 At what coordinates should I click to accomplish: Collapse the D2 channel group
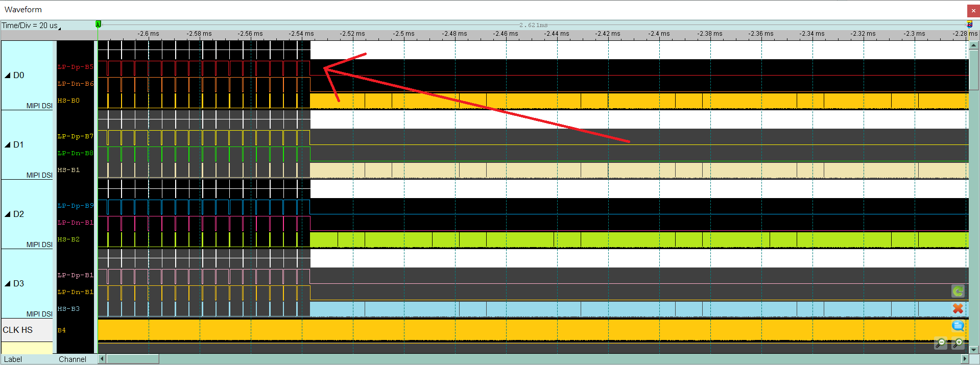pyautogui.click(x=8, y=214)
